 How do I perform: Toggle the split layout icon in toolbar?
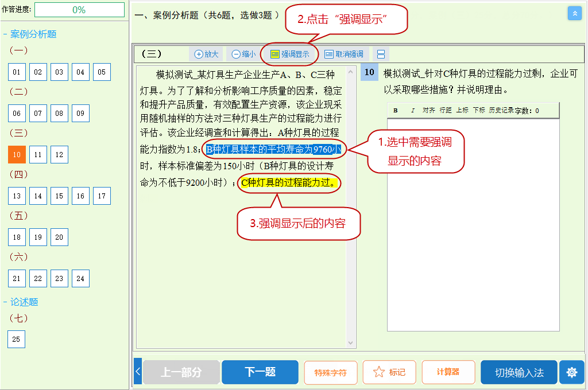click(x=380, y=54)
